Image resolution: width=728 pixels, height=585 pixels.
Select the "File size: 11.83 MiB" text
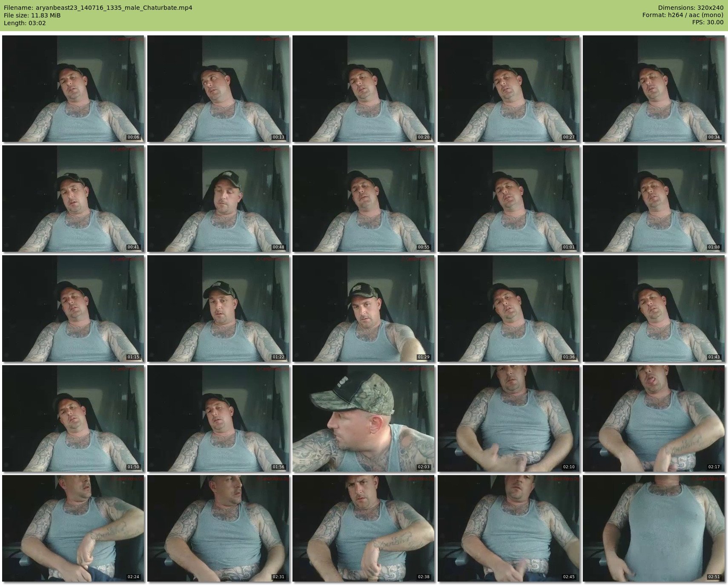click(32, 15)
